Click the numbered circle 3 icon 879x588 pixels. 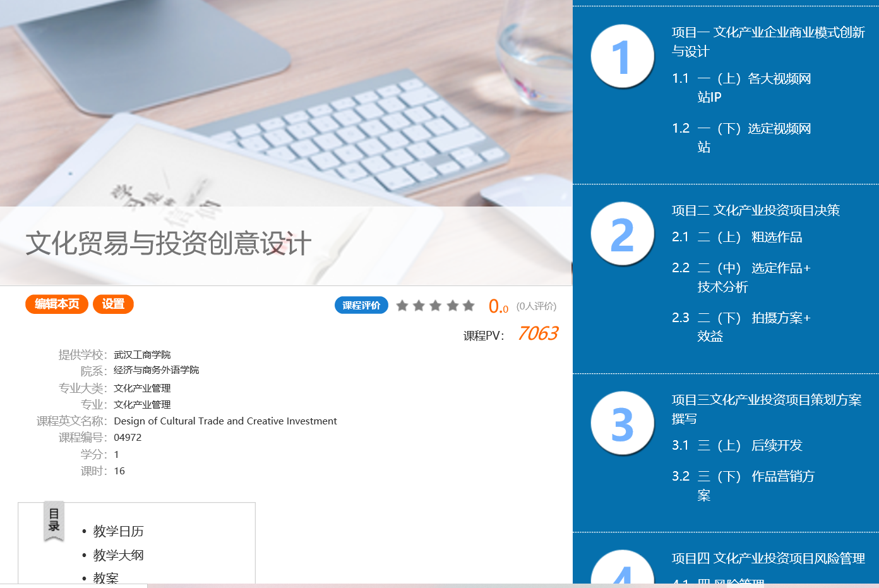pyautogui.click(x=622, y=423)
